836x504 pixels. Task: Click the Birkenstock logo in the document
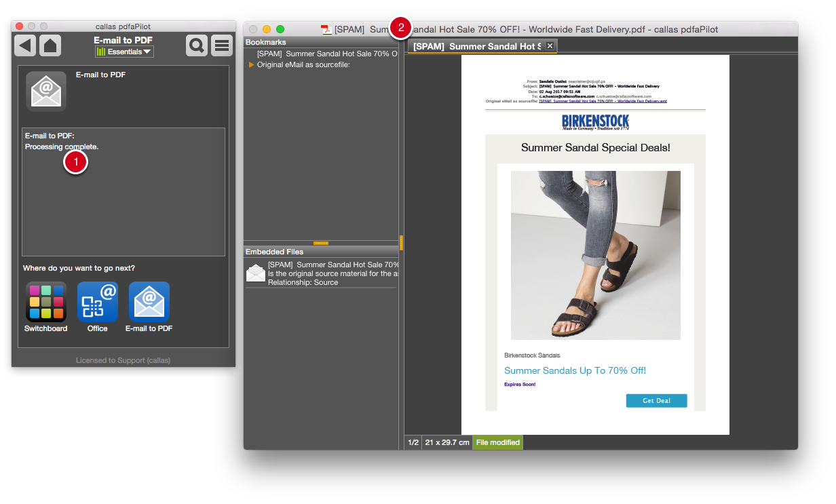click(595, 123)
